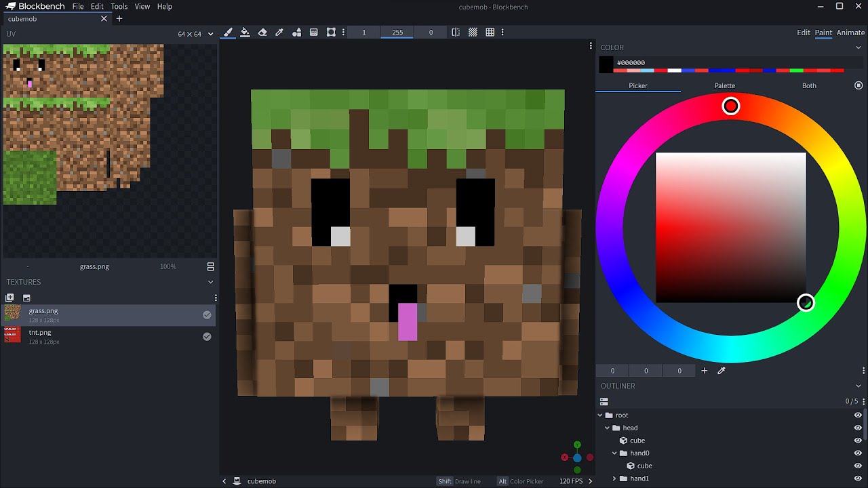Screen dimensions: 868x488
Task: Close the cubemob tab
Action: tap(104, 19)
